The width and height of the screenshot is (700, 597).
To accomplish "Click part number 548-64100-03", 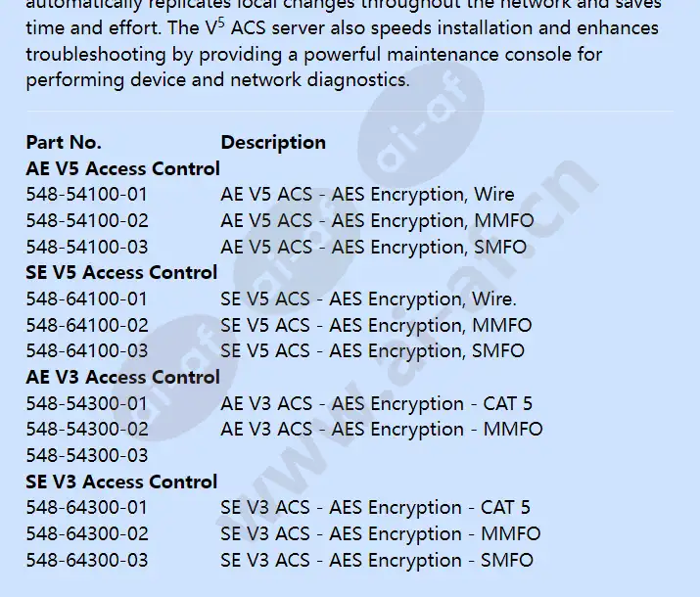I will click(x=87, y=350).
